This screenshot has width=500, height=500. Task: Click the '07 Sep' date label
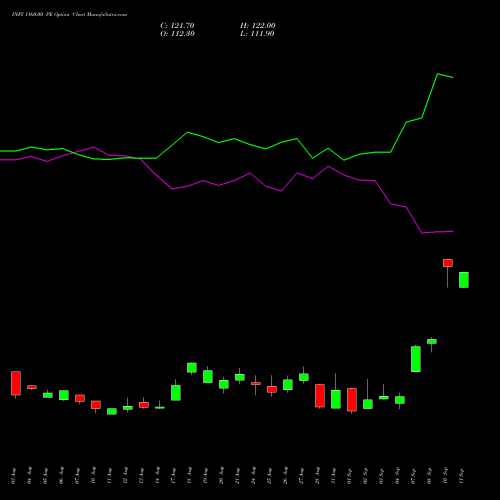point(414,476)
